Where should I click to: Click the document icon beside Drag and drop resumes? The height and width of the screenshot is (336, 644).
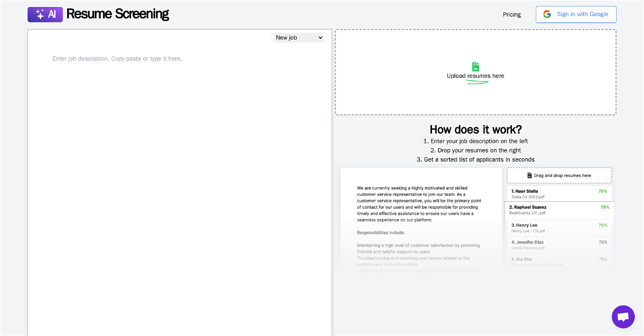[x=530, y=176]
